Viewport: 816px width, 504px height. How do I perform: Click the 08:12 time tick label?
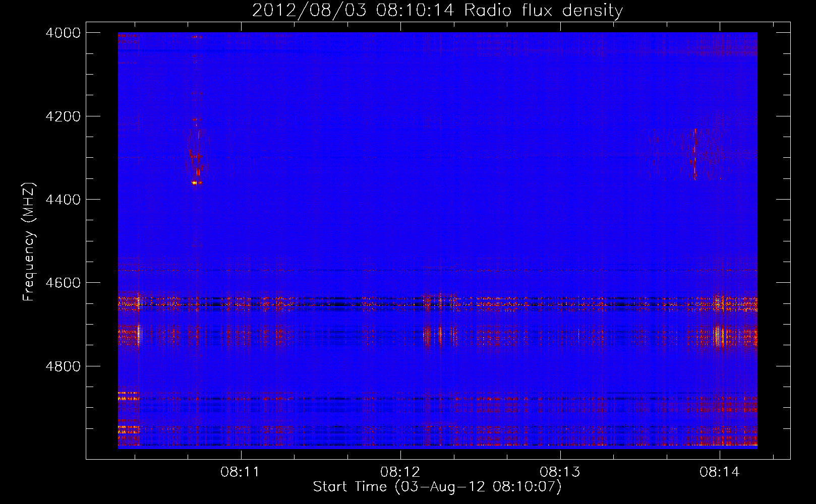[x=400, y=472]
